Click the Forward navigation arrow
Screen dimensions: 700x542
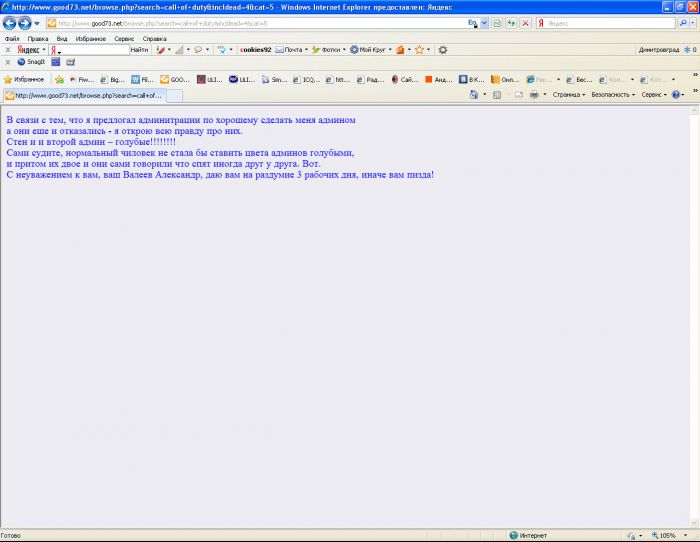pyautogui.click(x=25, y=23)
